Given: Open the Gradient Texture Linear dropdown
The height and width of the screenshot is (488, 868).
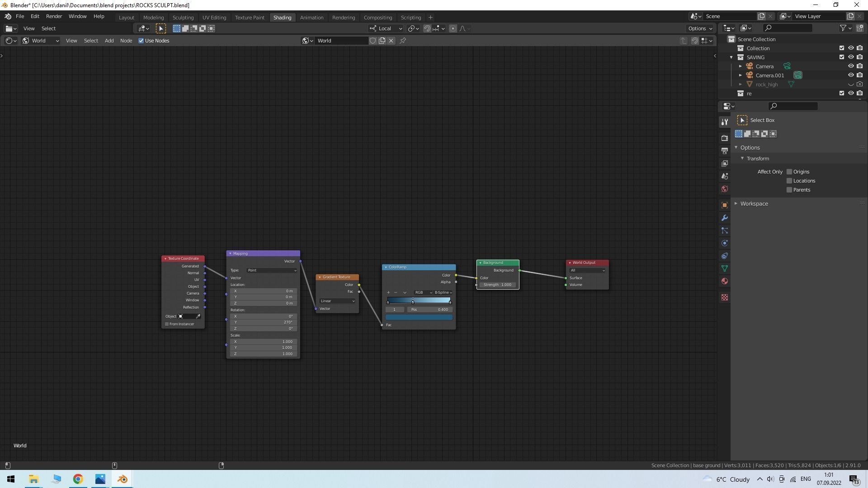Looking at the screenshot, I should [337, 301].
